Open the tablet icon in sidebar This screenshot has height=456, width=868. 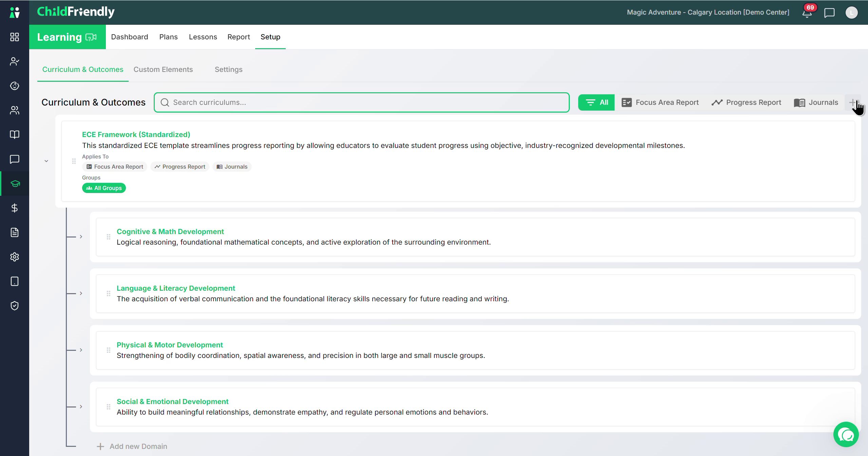pos(15,281)
